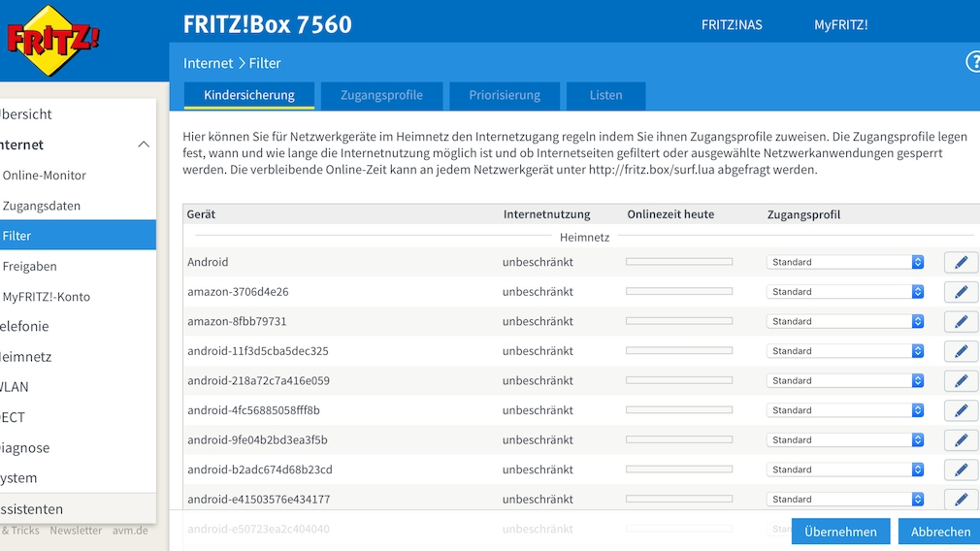Open Zugangsprofil dropdown for android-9fe04b2bd3ea3f5b
980x551 pixels.
coord(845,439)
